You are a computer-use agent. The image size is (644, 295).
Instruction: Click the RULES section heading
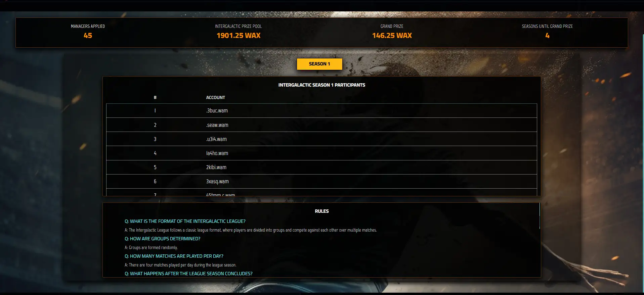[321, 211]
